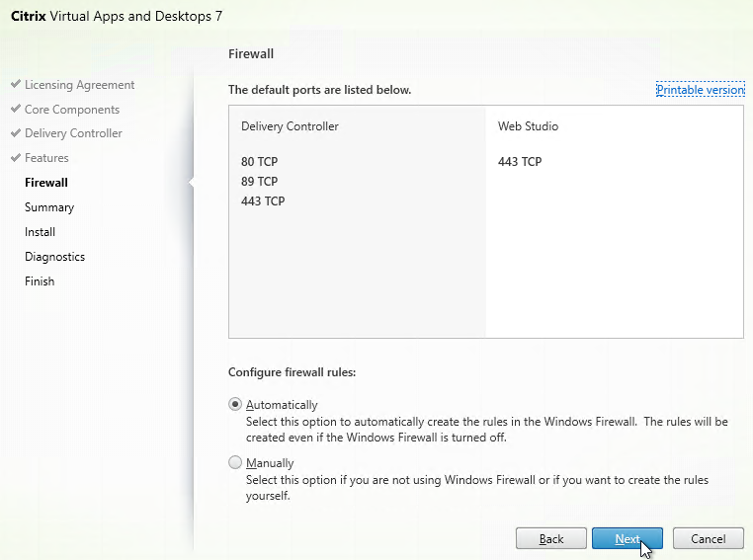Click the Licensing Agreement step
Viewport: 753px width, 560px height.
[x=79, y=85]
